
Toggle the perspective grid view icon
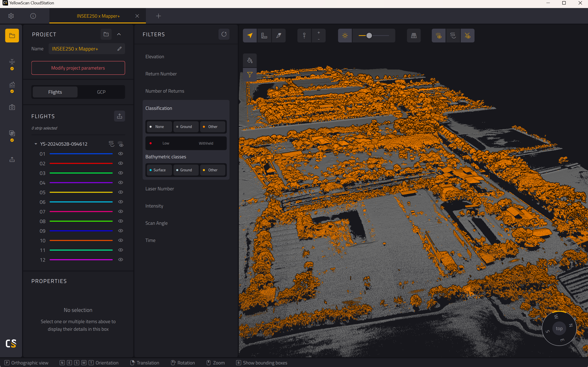click(x=414, y=36)
